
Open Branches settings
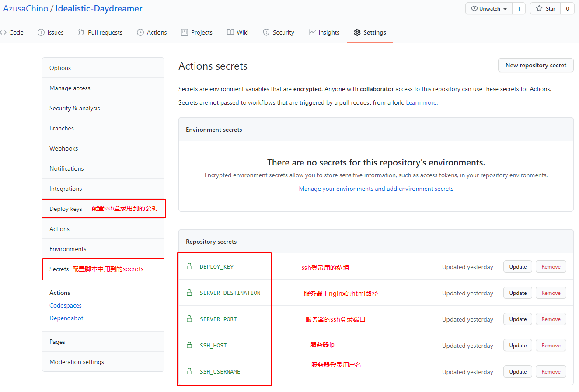103,128
